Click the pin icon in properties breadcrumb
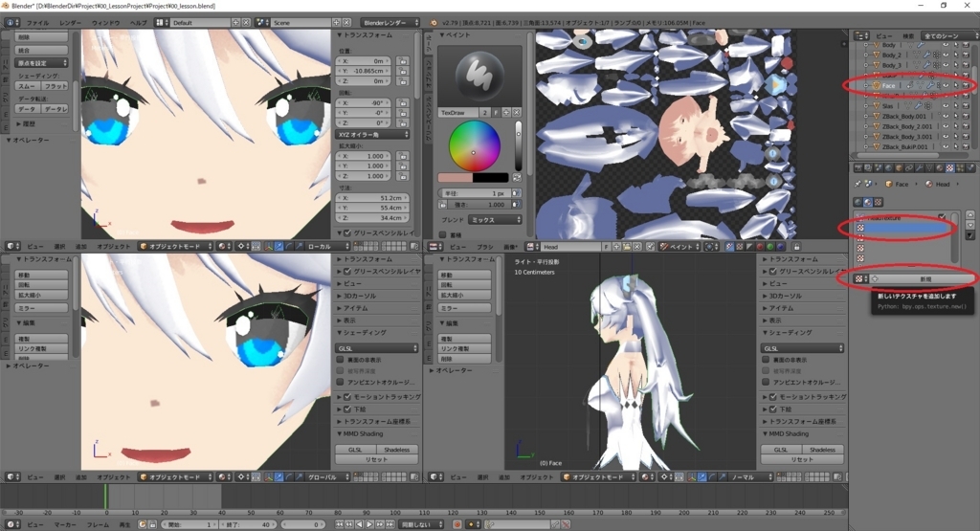 (857, 184)
